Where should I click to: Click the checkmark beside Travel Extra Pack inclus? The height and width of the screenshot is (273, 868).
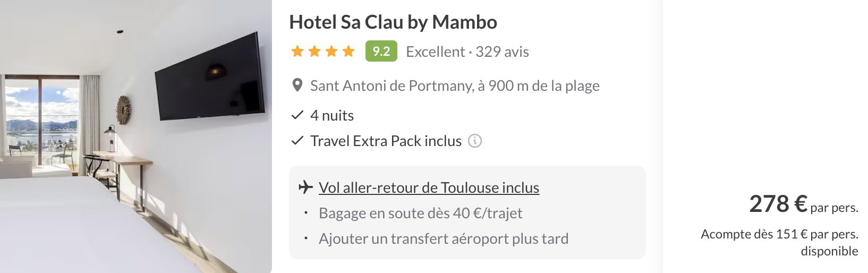tap(297, 141)
